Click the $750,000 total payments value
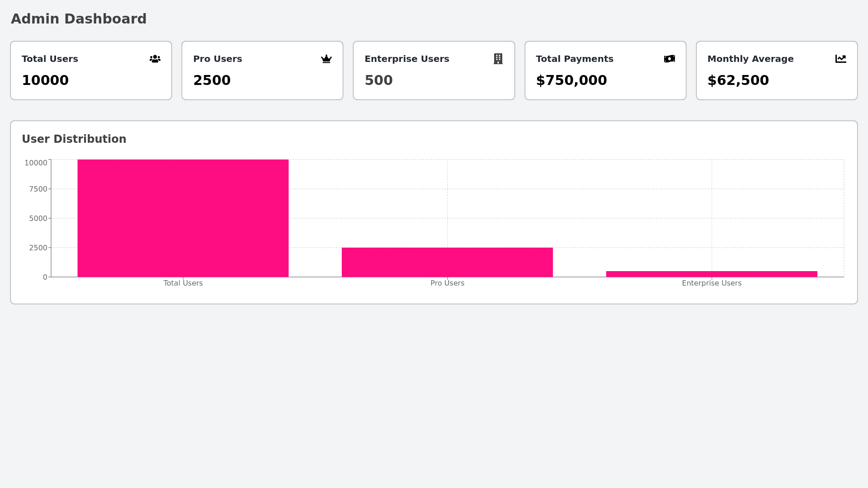Image resolution: width=868 pixels, height=488 pixels. point(571,80)
